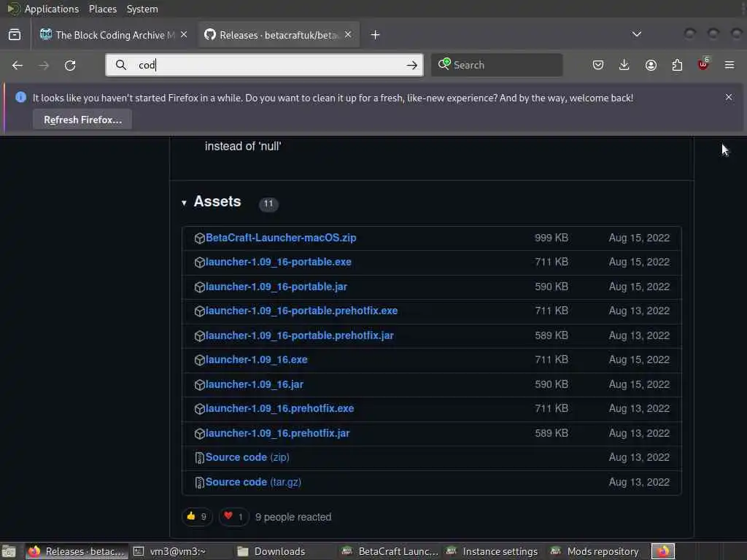Click the 9 people reacted text
The image size is (747, 560).
[x=293, y=517]
